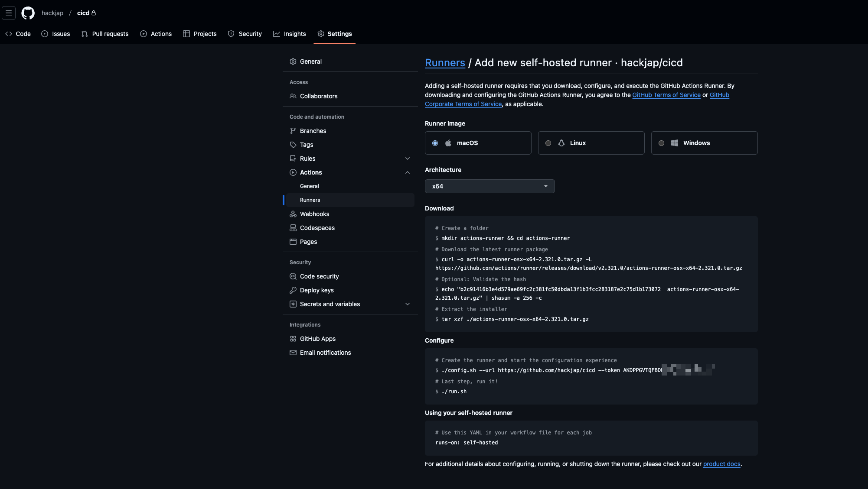
Task: Click the Webhooks icon in sidebar
Action: click(293, 214)
